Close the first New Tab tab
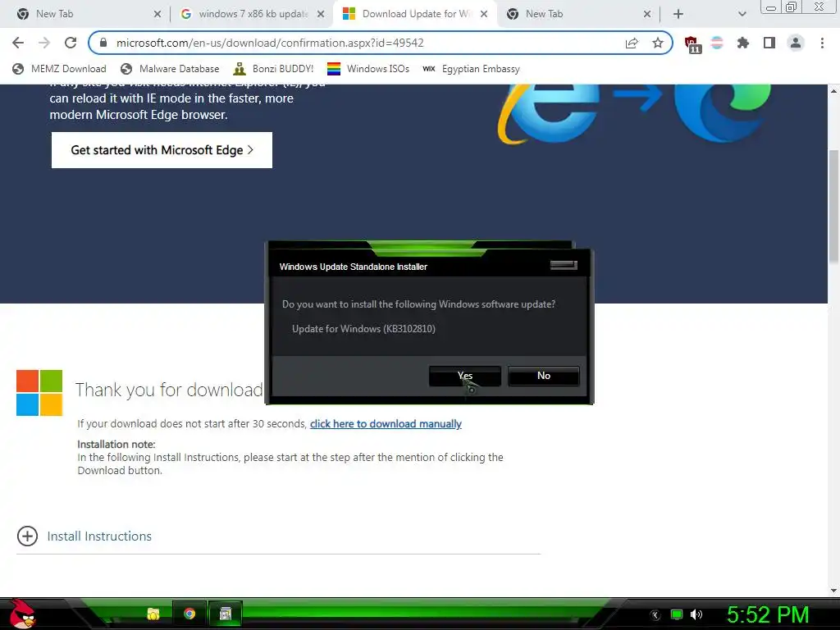840x630 pixels. click(157, 14)
